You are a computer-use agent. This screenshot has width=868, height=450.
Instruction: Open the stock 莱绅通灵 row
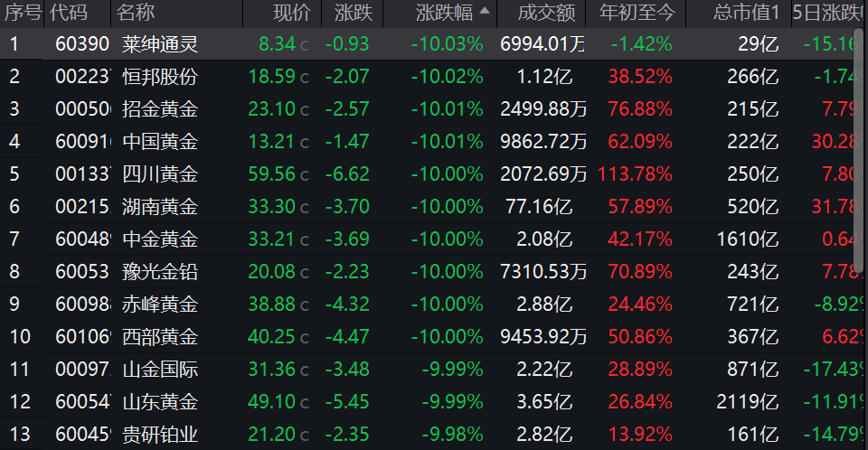pos(160,44)
